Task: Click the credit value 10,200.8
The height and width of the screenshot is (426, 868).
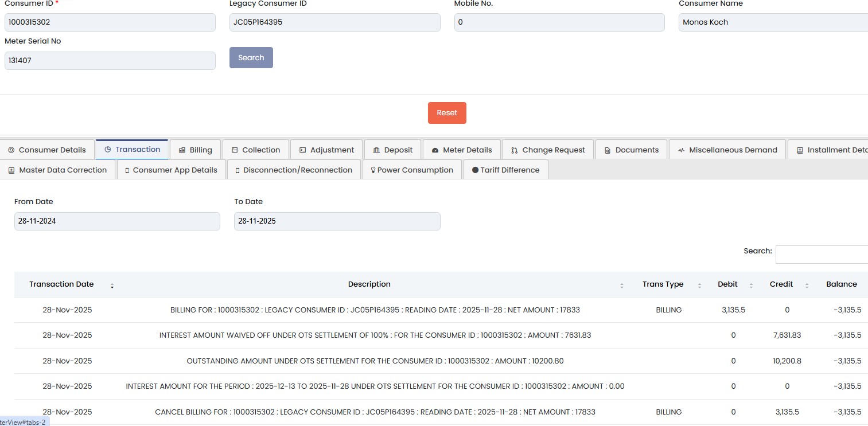Action: (x=787, y=361)
